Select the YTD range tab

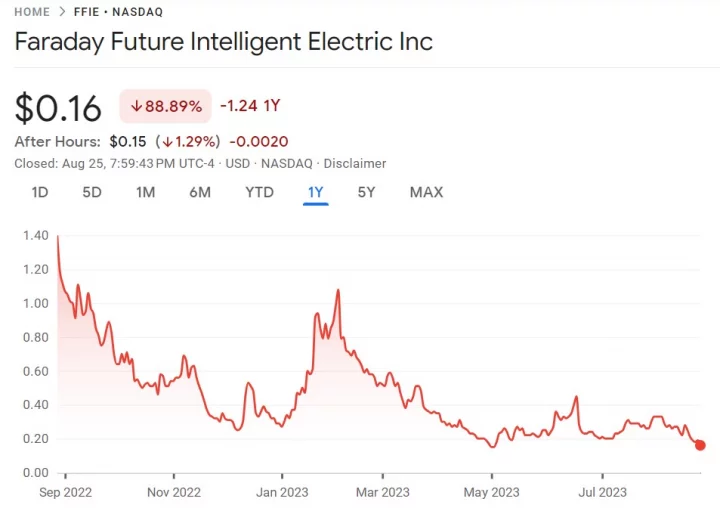point(259,192)
